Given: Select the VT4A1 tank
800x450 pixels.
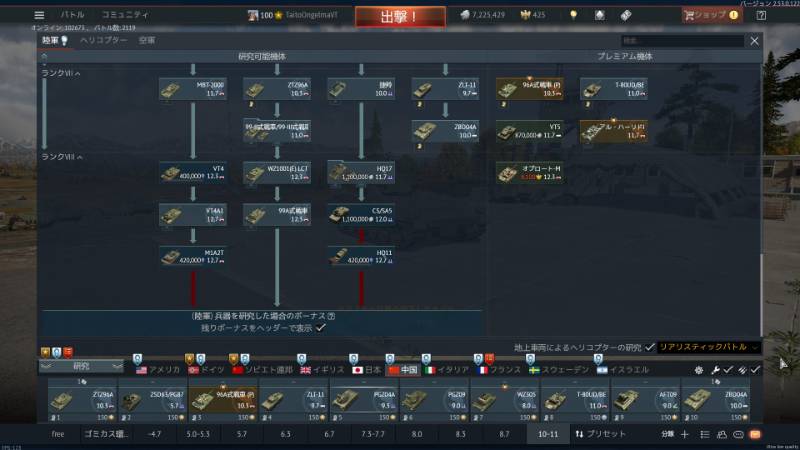Looking at the screenshot, I should pos(193,215).
